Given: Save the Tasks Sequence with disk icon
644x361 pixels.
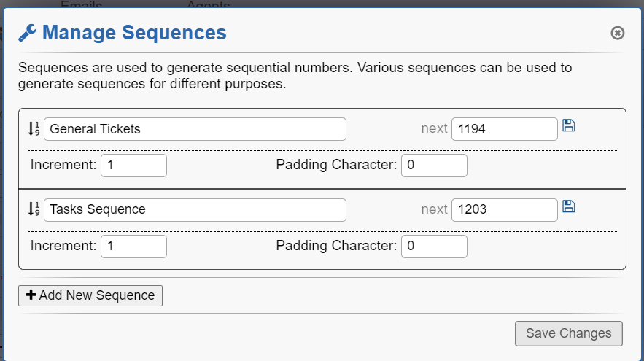Looking at the screenshot, I should [569, 206].
